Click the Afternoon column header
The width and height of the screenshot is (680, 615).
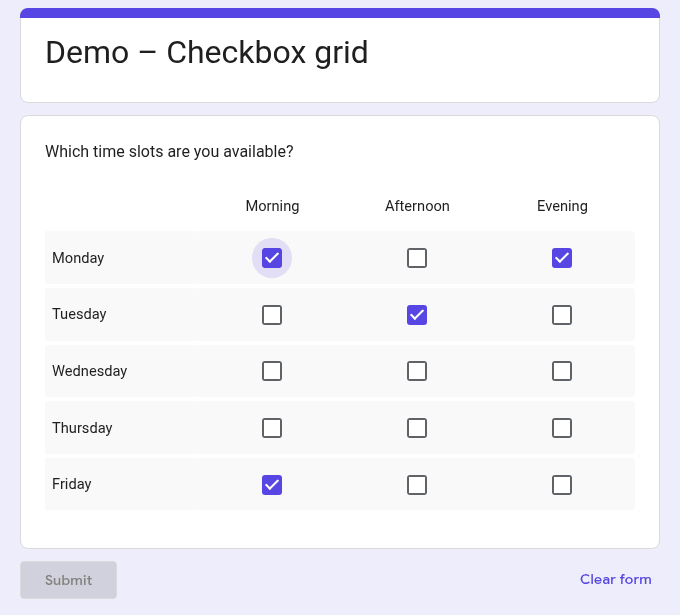click(417, 206)
